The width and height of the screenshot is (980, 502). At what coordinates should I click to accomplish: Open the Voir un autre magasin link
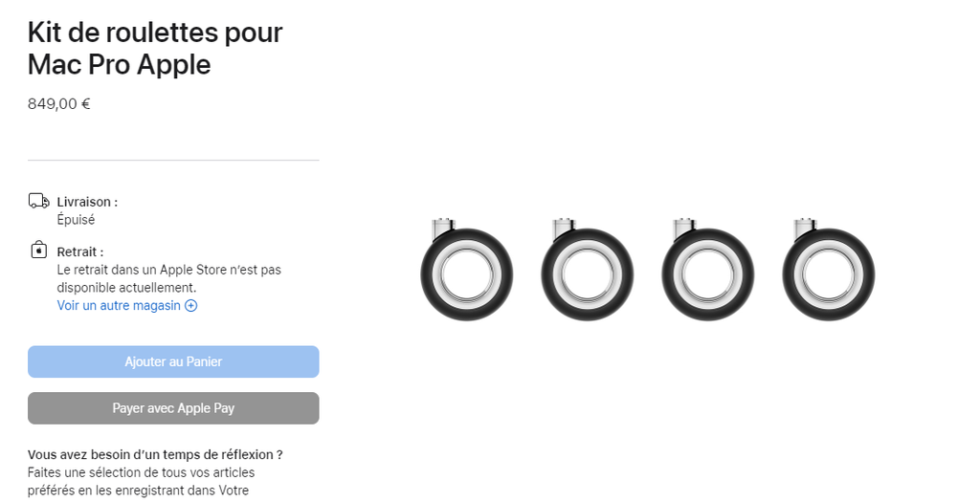(119, 306)
